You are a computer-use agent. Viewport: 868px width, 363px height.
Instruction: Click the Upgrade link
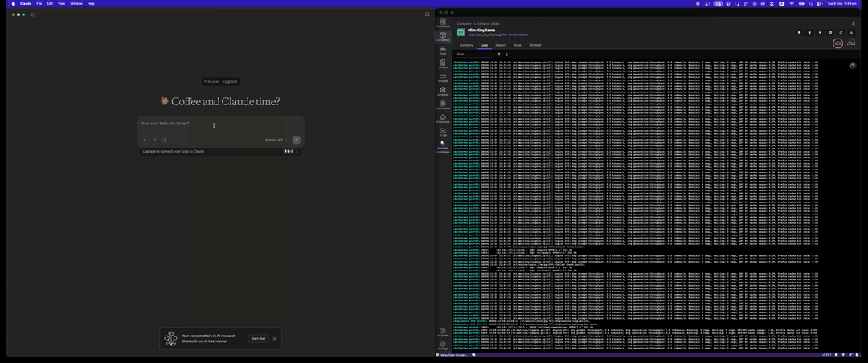click(x=230, y=81)
